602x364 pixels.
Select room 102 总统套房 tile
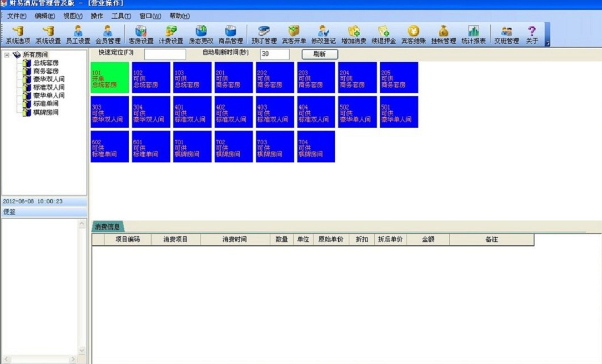151,78
